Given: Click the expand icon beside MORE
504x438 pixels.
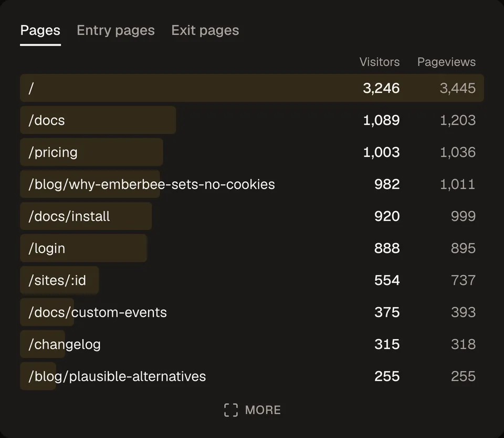Looking at the screenshot, I should tap(231, 410).
